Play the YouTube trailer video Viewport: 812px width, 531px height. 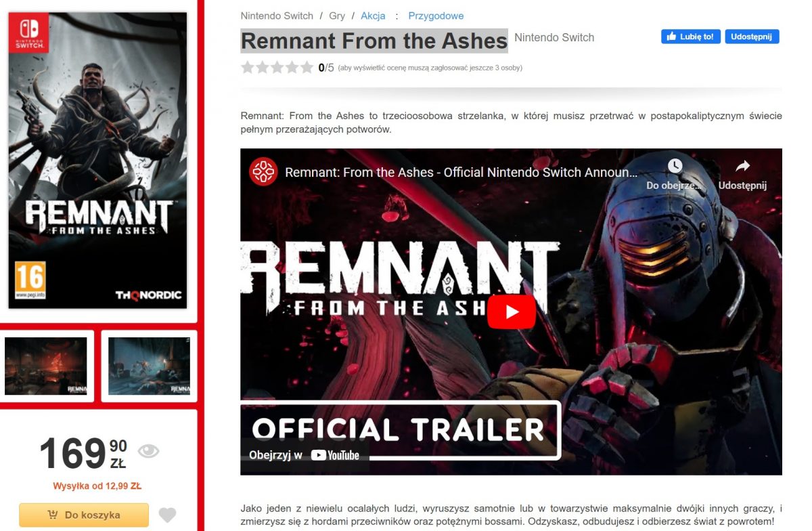(x=511, y=312)
